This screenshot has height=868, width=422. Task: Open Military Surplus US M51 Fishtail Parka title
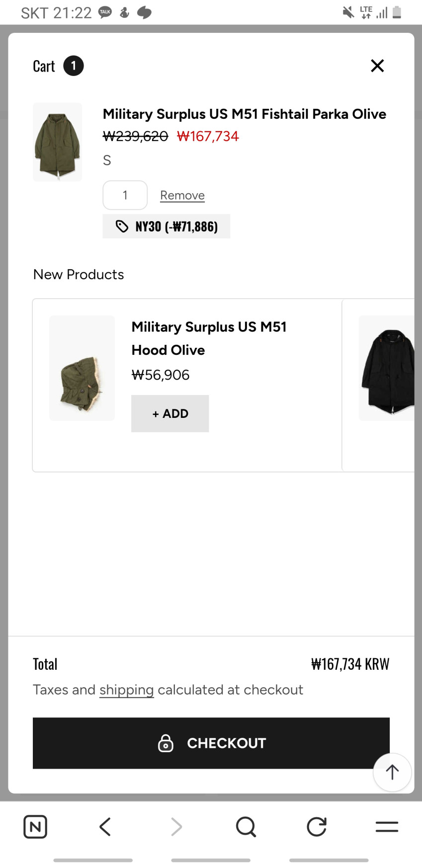244,114
